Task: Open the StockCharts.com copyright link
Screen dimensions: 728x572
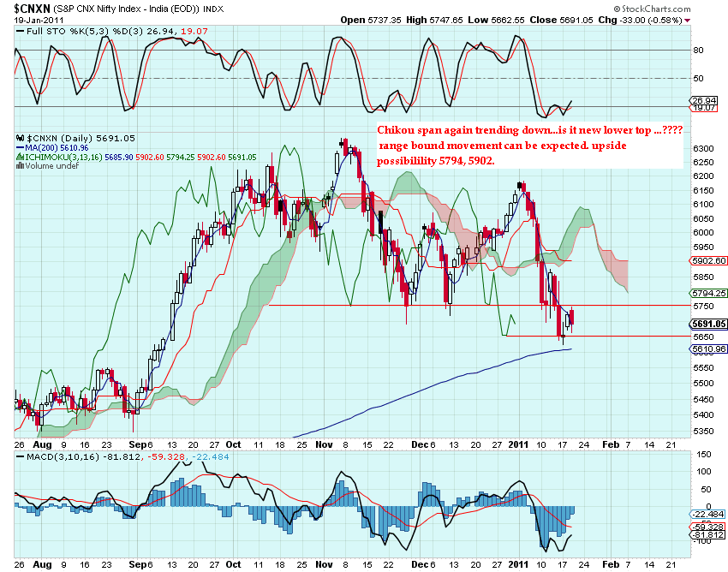Action: pos(652,9)
